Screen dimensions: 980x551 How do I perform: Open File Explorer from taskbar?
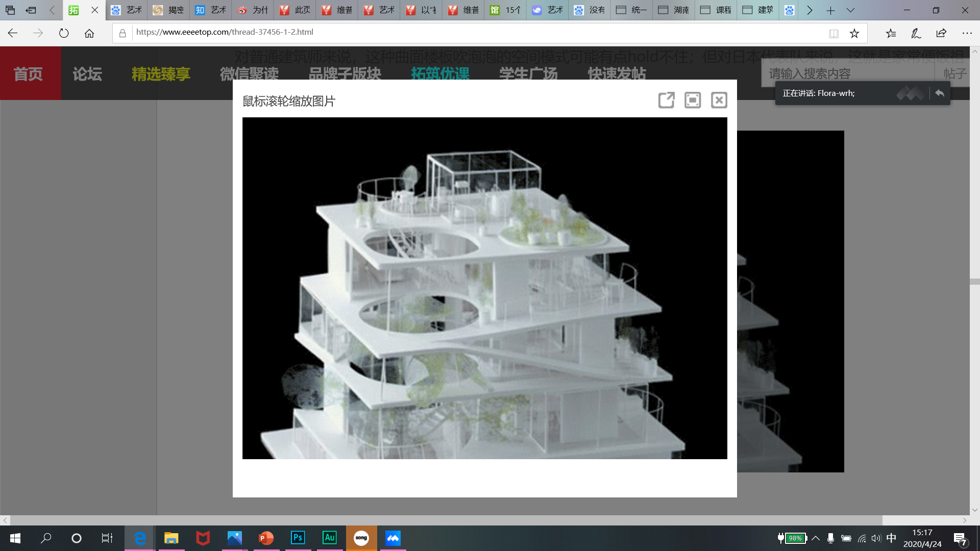(171, 538)
